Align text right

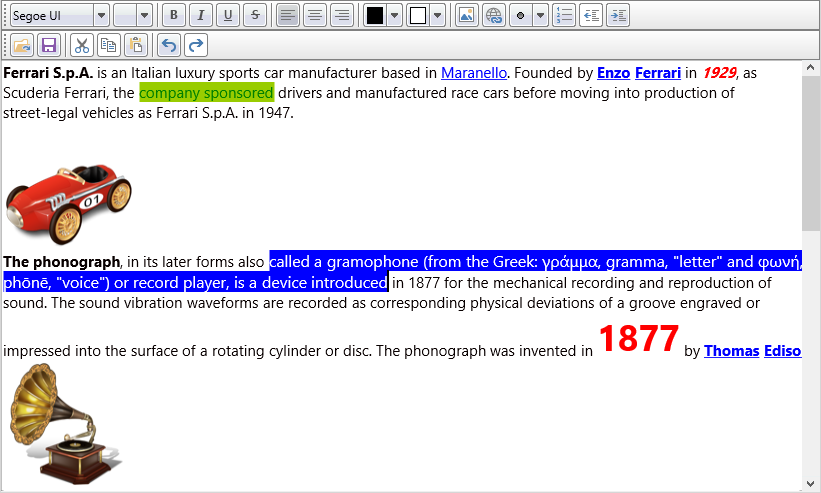(x=342, y=15)
